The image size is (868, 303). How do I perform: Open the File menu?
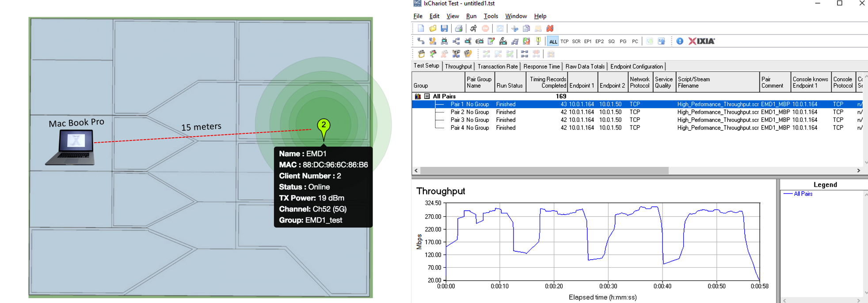(x=418, y=16)
